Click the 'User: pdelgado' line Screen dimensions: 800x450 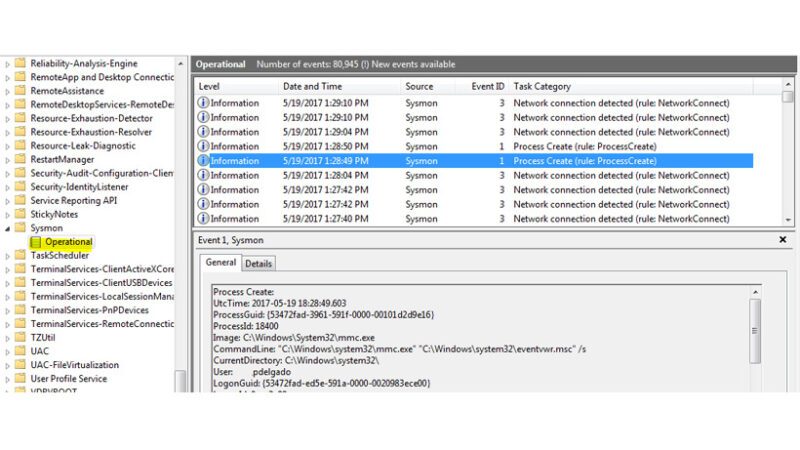[x=252, y=372]
